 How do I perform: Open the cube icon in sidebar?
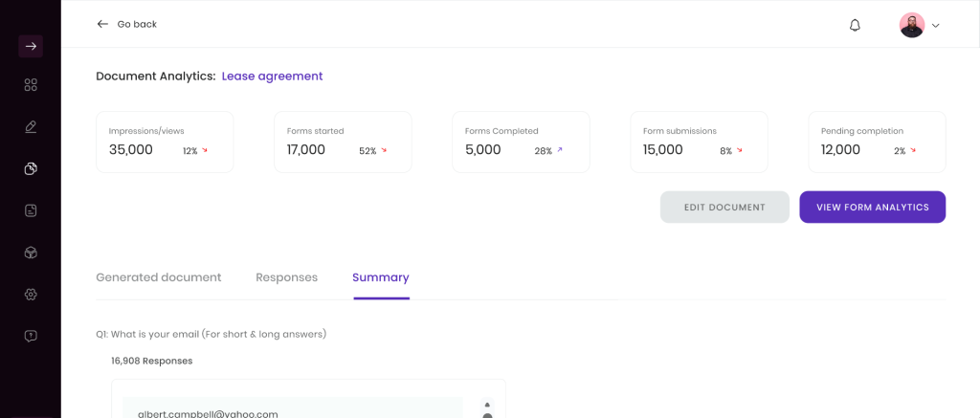[31, 253]
